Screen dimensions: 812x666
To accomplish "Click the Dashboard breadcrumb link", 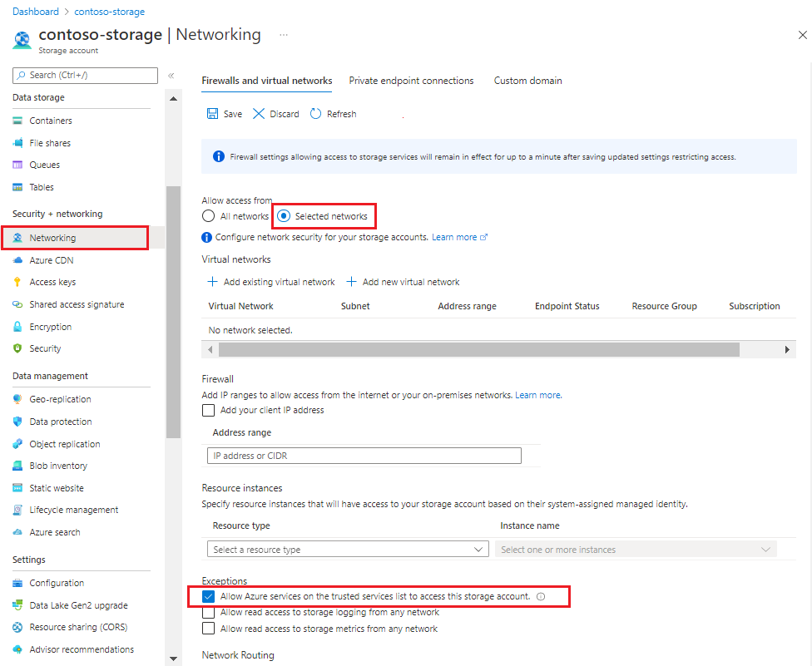I will [36, 12].
